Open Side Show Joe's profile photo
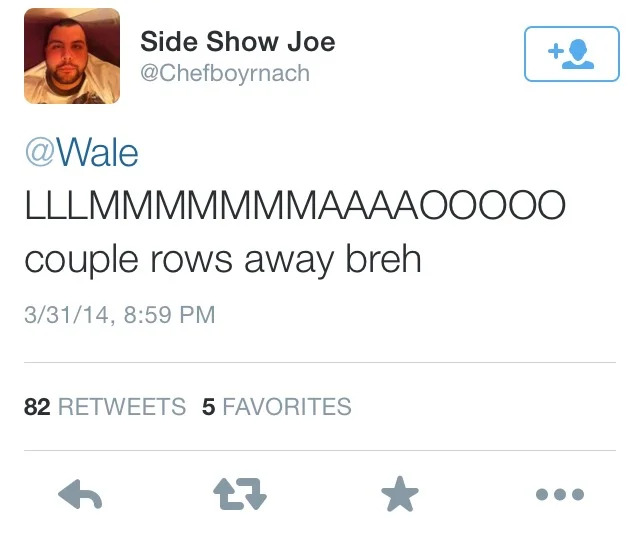 72,56
